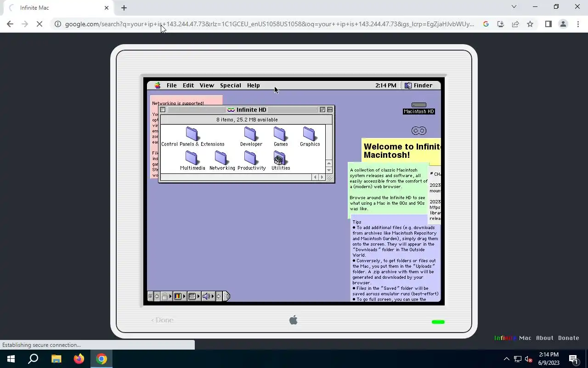The image size is (588, 368).
Task: Open the sound volume Control Strip module
Action: tap(208, 296)
